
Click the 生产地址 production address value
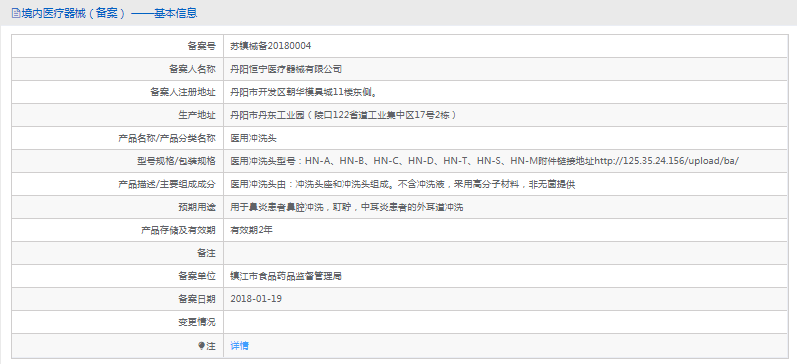click(343, 115)
